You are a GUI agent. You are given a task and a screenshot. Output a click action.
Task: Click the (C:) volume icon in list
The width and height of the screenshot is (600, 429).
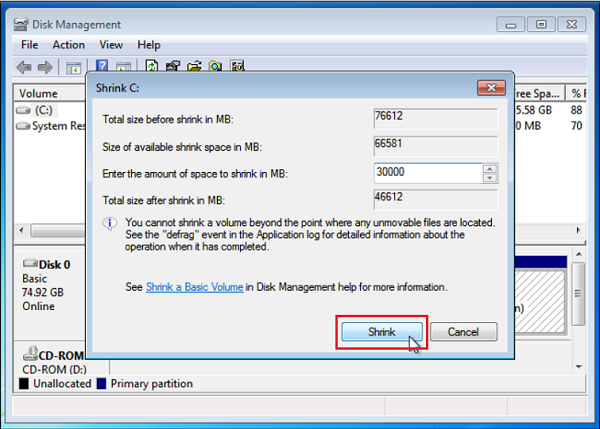[25, 110]
